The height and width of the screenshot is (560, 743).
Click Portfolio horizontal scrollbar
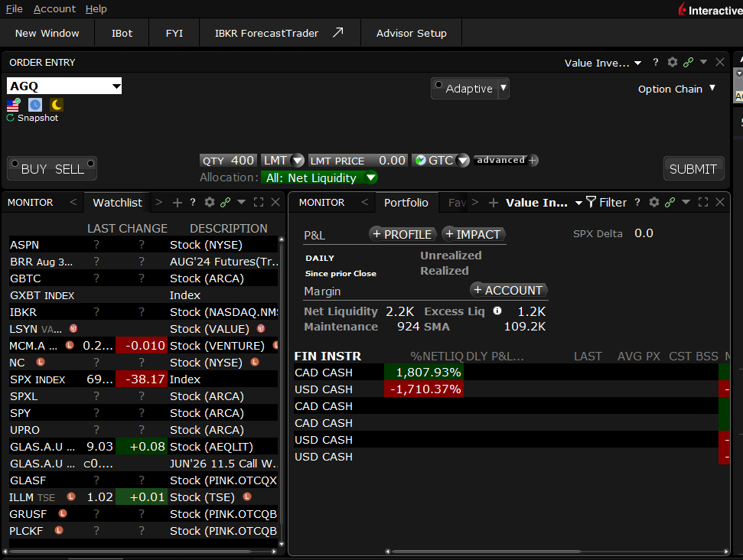point(486,552)
